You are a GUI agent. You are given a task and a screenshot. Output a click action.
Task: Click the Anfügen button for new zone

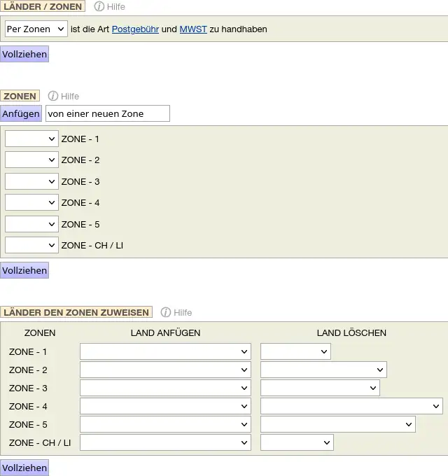21,113
